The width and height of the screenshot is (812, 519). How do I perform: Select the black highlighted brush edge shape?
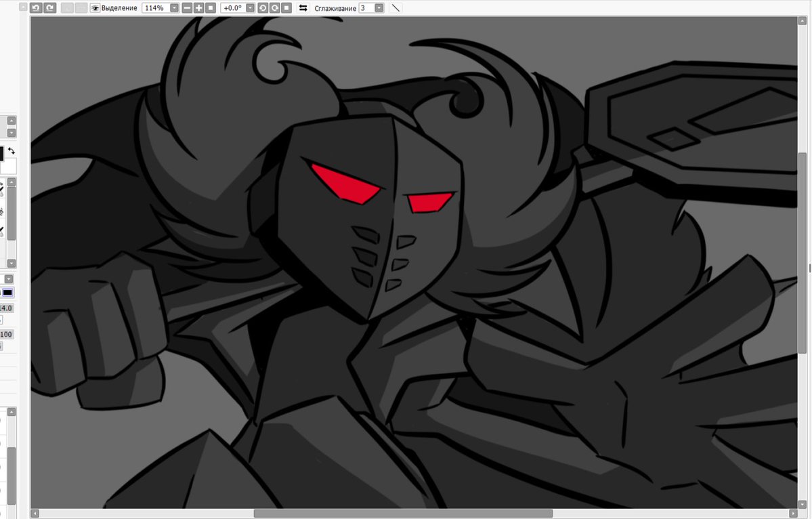[7, 293]
